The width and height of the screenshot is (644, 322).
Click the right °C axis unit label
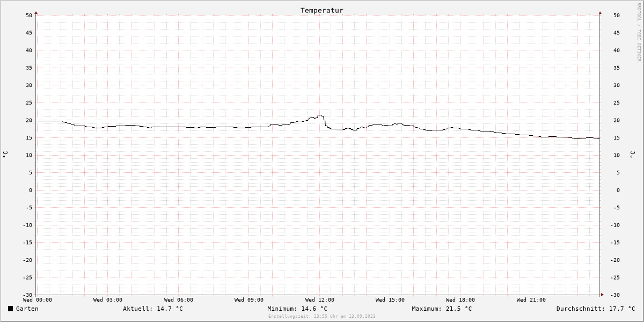pyautogui.click(x=632, y=155)
